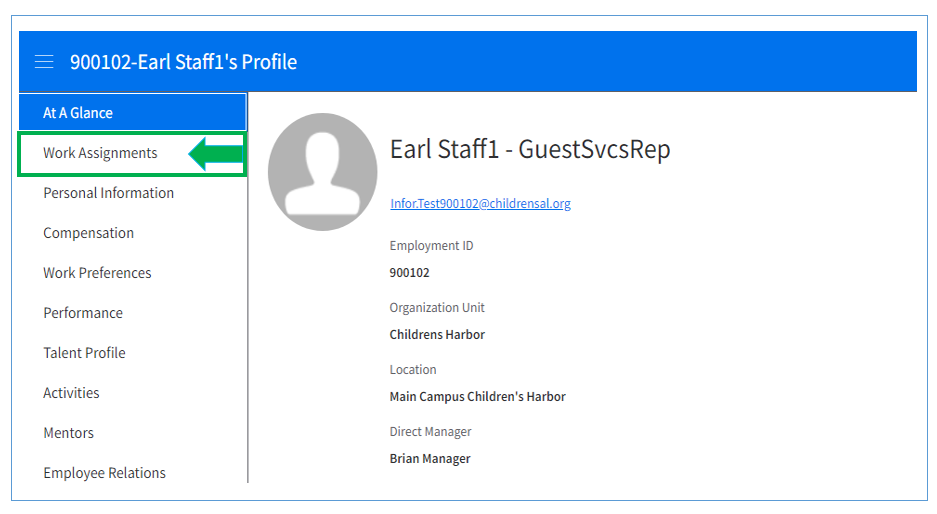Open Activities from the sidebar

click(x=71, y=393)
